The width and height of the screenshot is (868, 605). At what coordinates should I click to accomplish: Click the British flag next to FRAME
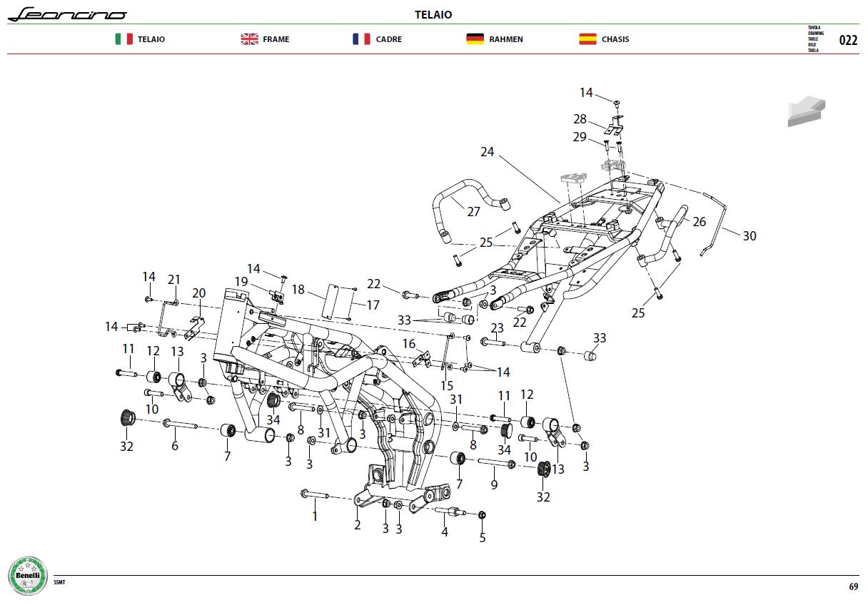click(x=249, y=39)
